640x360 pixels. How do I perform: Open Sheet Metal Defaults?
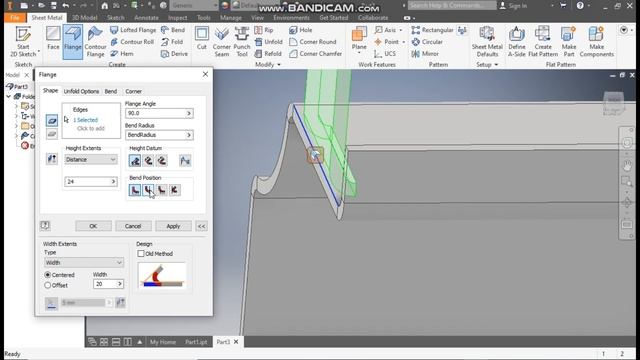tap(487, 41)
